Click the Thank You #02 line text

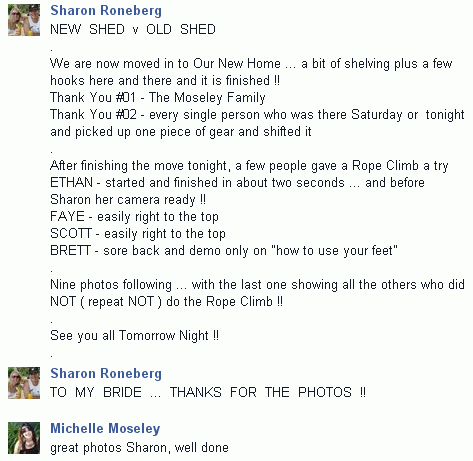(x=257, y=115)
